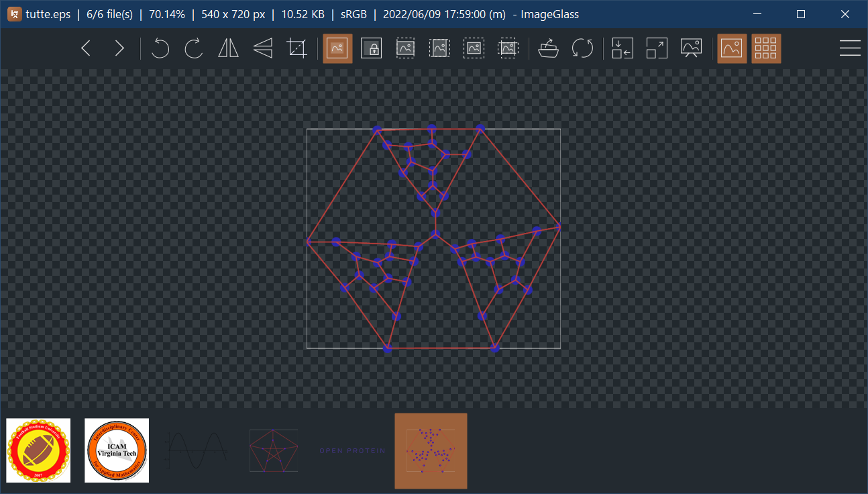This screenshot has height=494, width=868.
Task: Flip the image horizontally
Action: (229, 48)
